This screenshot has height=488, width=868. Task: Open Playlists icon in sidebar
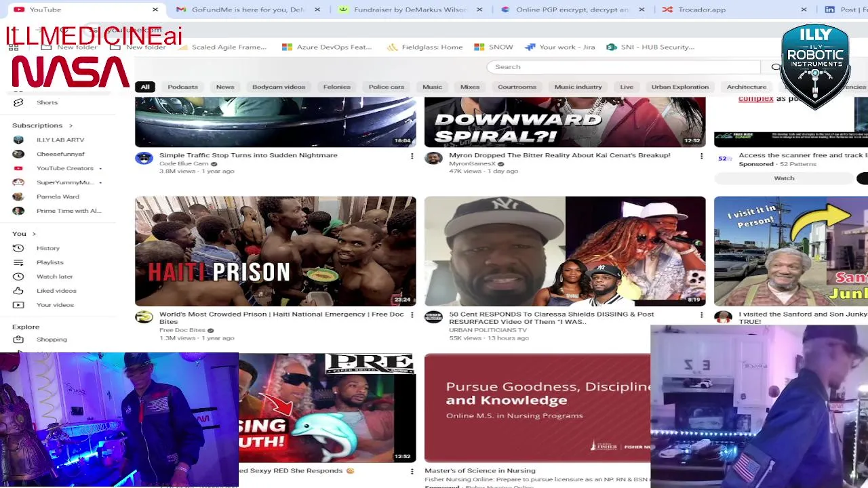coord(18,262)
